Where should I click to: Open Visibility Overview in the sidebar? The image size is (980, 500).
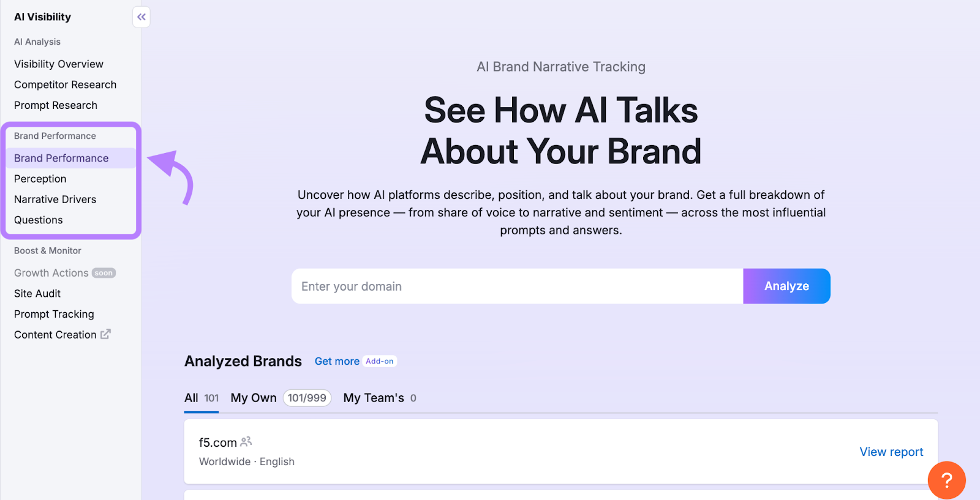(58, 64)
